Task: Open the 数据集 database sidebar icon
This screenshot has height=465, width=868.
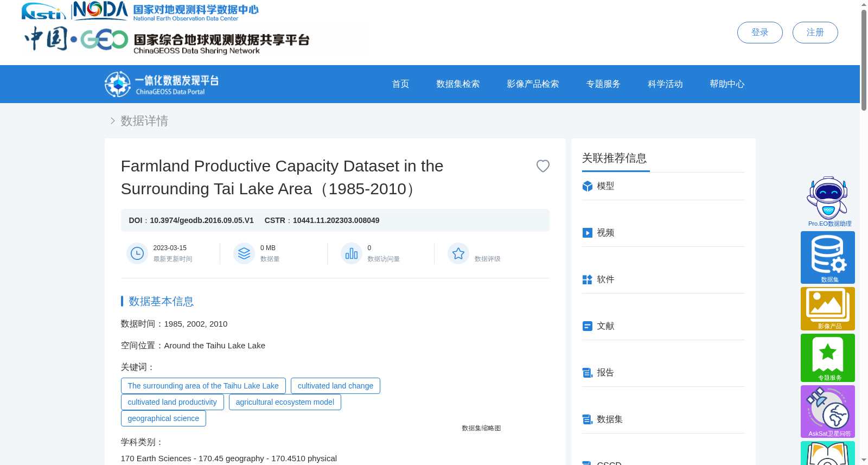Action: click(x=828, y=257)
